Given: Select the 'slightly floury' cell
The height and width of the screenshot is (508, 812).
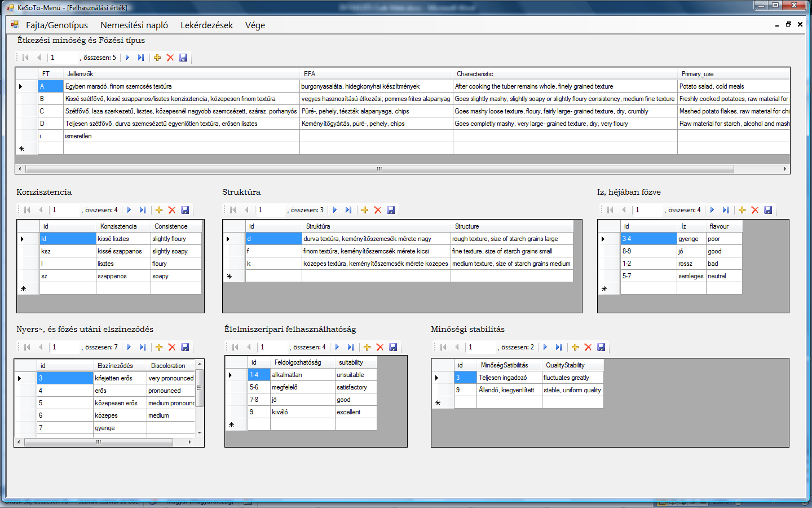Looking at the screenshot, I should (176, 239).
